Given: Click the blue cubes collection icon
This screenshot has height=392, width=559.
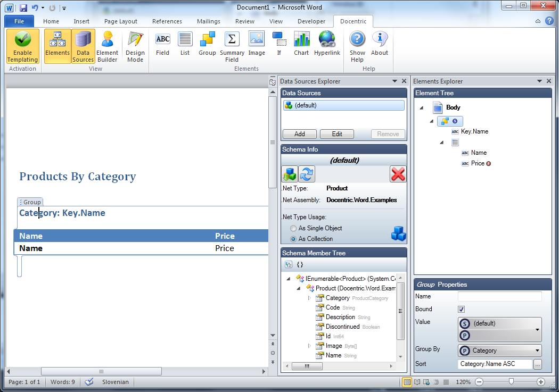Looking at the screenshot, I should [x=398, y=233].
